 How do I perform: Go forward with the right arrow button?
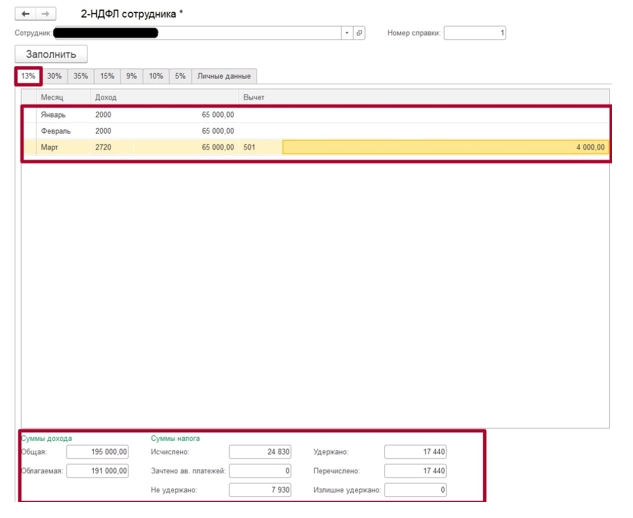pyautogui.click(x=46, y=14)
